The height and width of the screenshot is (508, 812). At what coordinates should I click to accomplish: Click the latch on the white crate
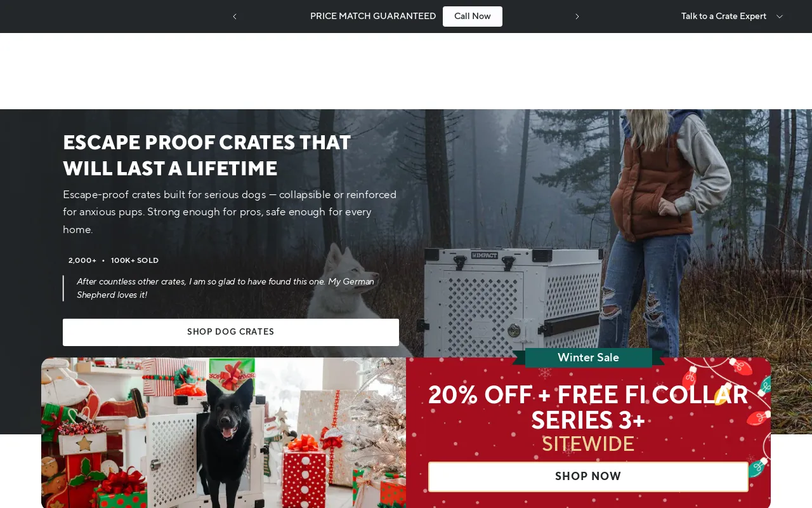pyautogui.click(x=514, y=331)
